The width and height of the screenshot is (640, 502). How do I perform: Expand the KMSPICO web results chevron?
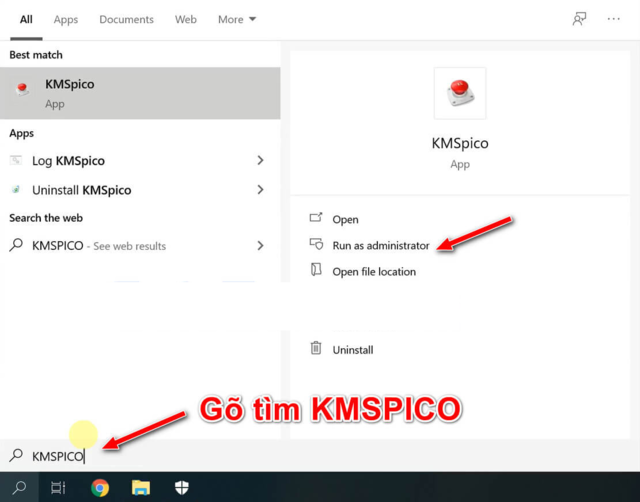(260, 245)
